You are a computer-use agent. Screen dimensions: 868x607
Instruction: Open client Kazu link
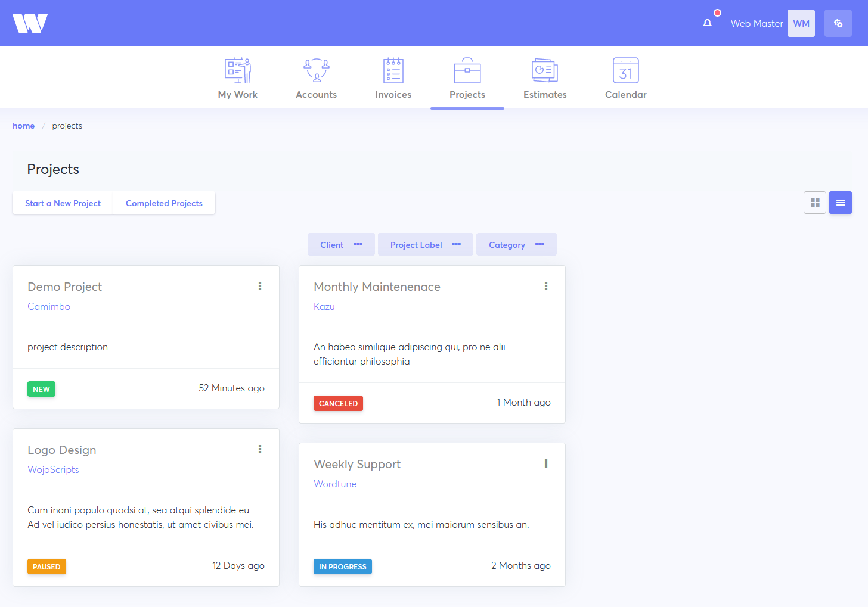(x=324, y=306)
